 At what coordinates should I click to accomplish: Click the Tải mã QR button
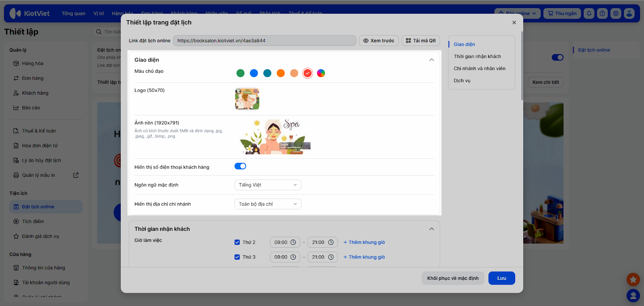(x=421, y=41)
